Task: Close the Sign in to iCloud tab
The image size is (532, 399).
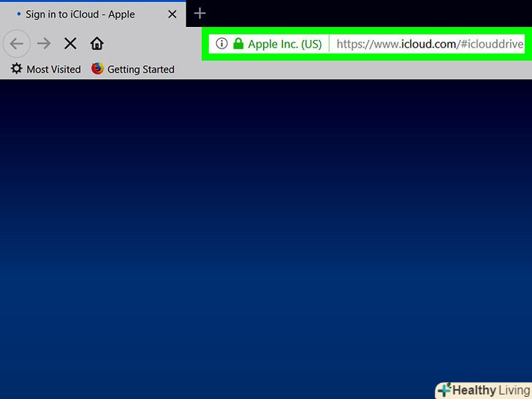Action: 172,15
